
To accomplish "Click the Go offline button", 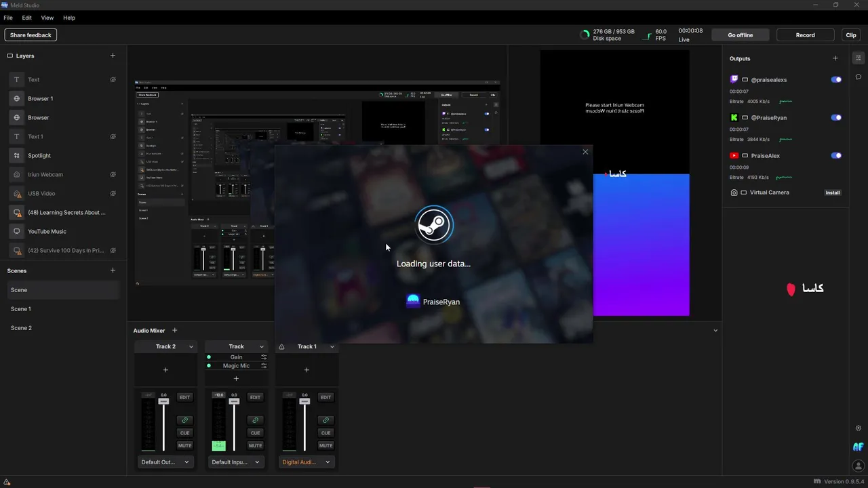I will click(741, 35).
